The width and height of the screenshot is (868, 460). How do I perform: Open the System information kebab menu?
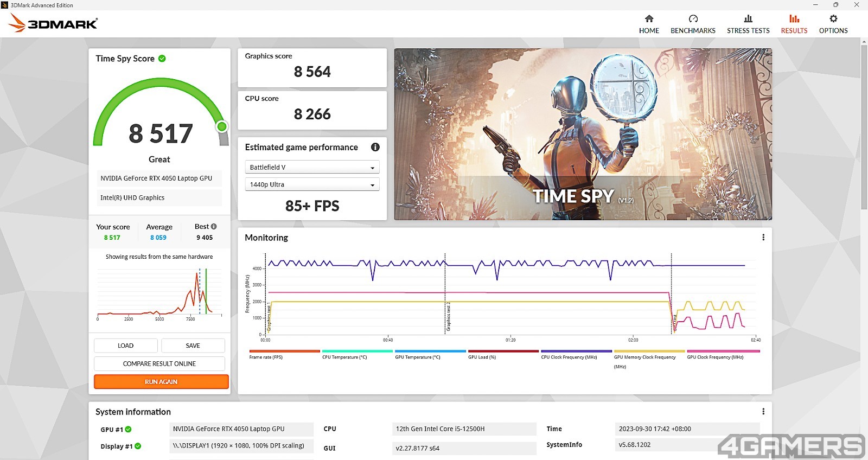pyautogui.click(x=763, y=412)
